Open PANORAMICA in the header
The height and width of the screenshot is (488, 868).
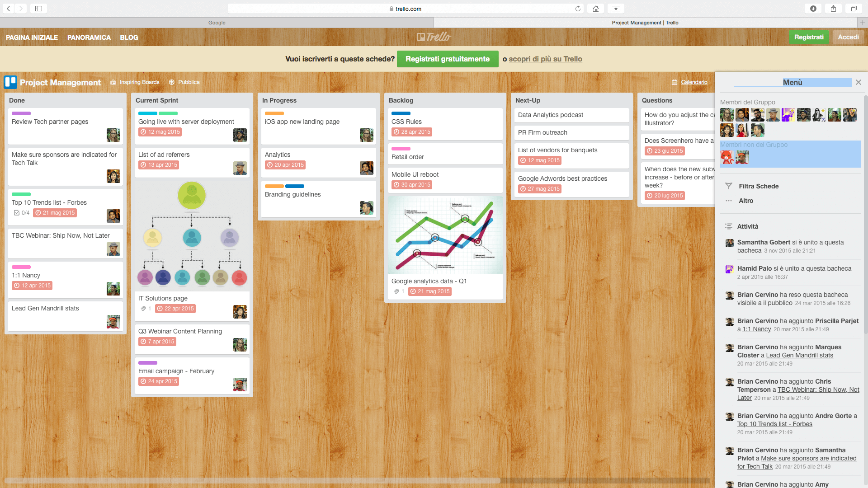(x=89, y=38)
